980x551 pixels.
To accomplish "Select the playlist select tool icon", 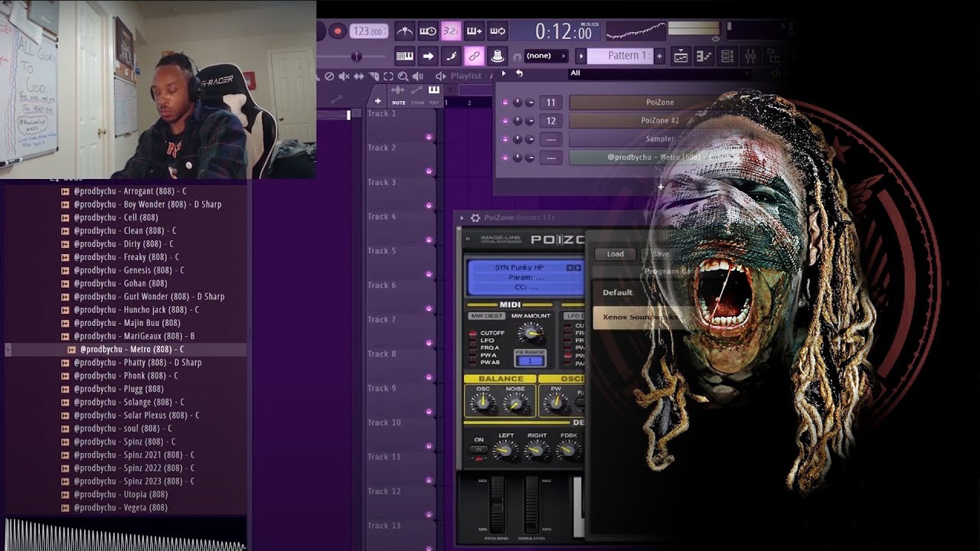I will [x=388, y=76].
